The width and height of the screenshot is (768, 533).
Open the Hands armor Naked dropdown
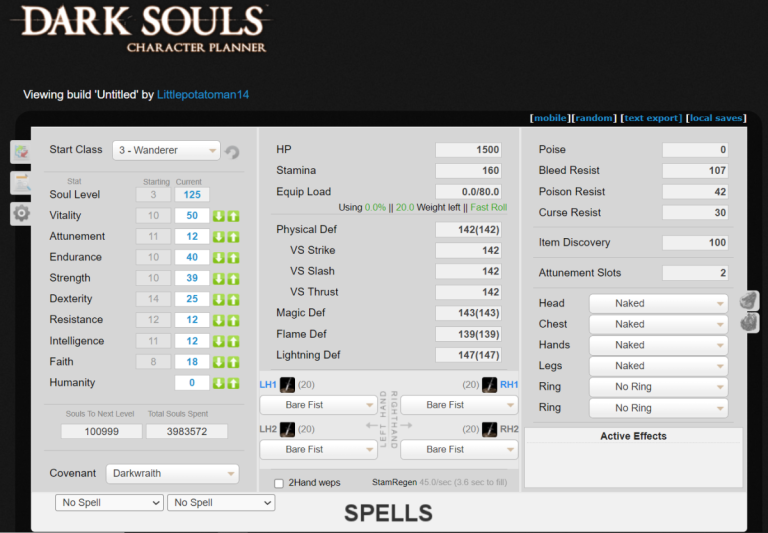coord(658,345)
